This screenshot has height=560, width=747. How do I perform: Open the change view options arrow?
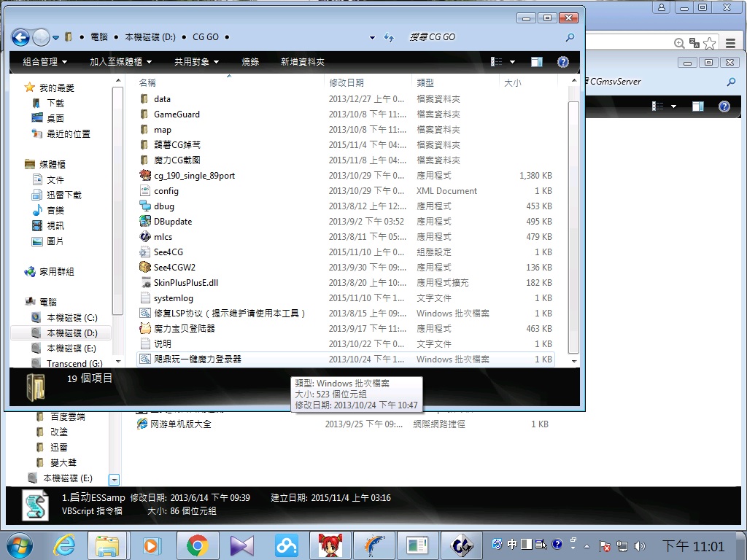pyautogui.click(x=512, y=62)
